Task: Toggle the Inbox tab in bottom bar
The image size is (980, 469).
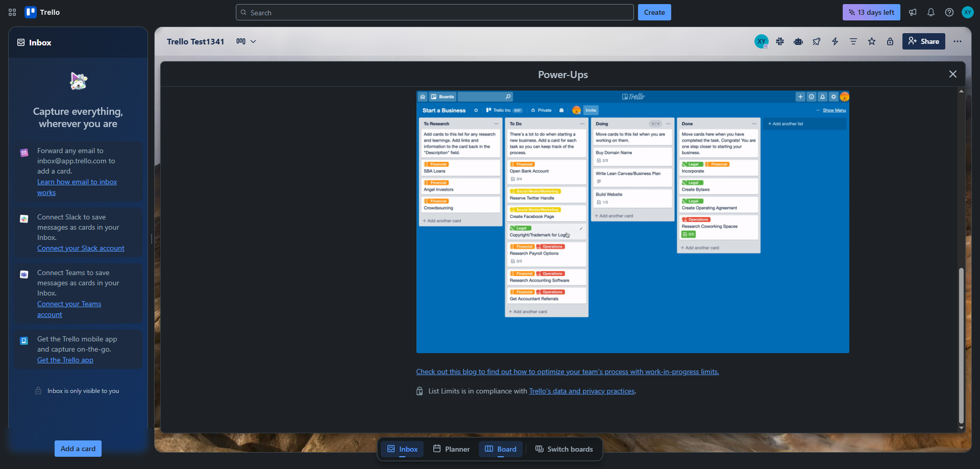Action: (402, 449)
